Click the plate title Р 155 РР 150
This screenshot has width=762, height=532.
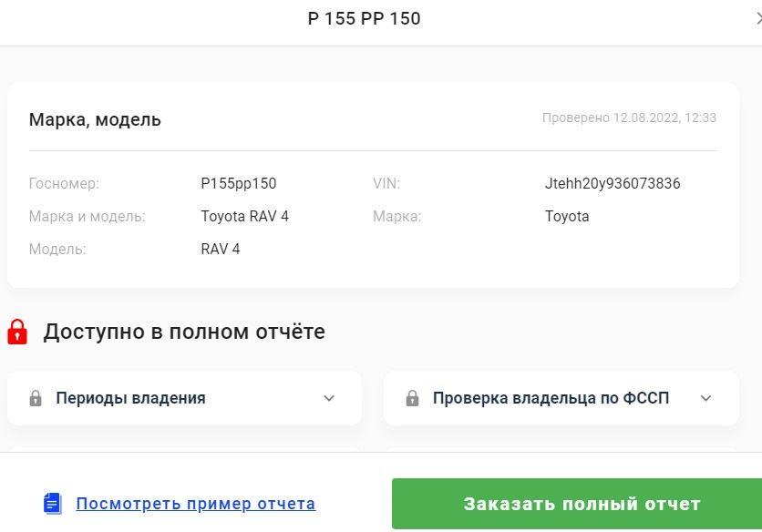coord(364,18)
